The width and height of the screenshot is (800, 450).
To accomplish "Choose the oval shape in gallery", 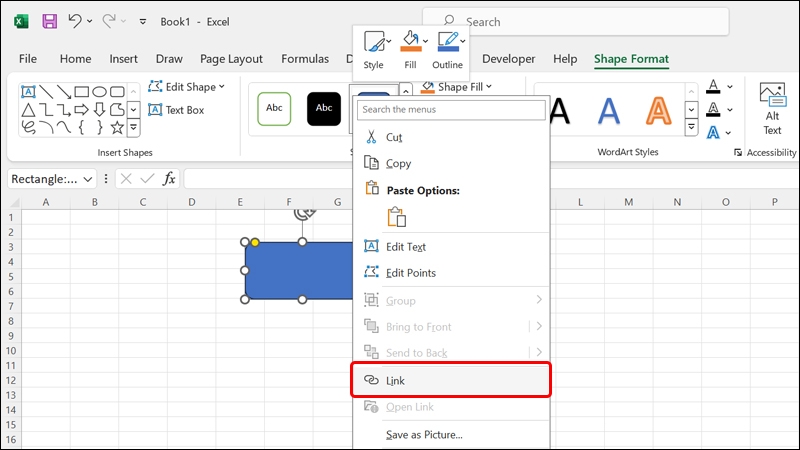I will pyautogui.click(x=99, y=92).
